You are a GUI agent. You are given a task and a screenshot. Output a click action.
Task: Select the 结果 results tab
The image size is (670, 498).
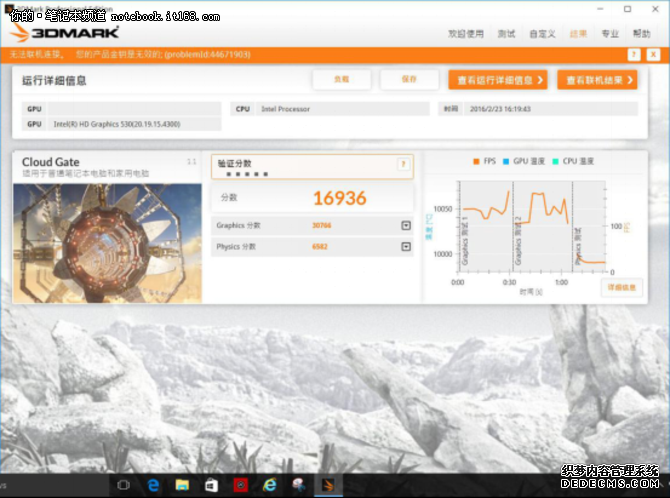pos(578,34)
